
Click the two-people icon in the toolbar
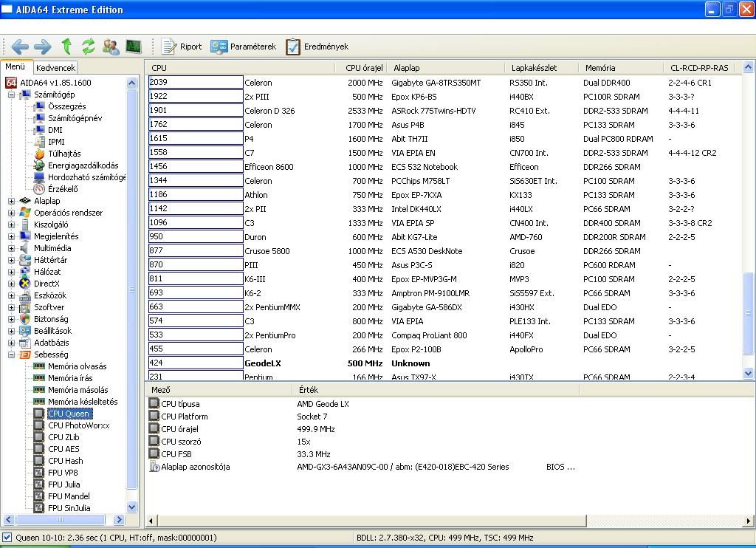111,47
